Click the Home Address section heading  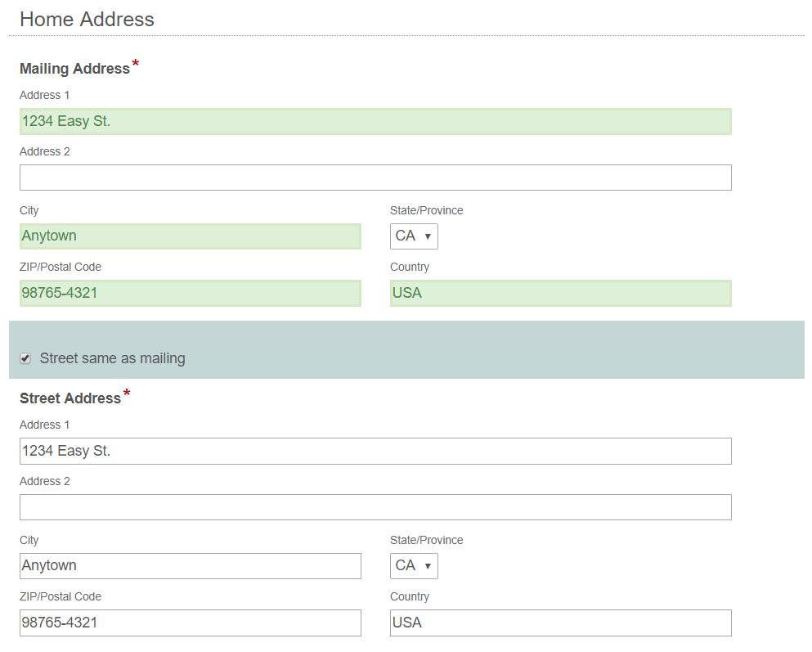(x=87, y=20)
